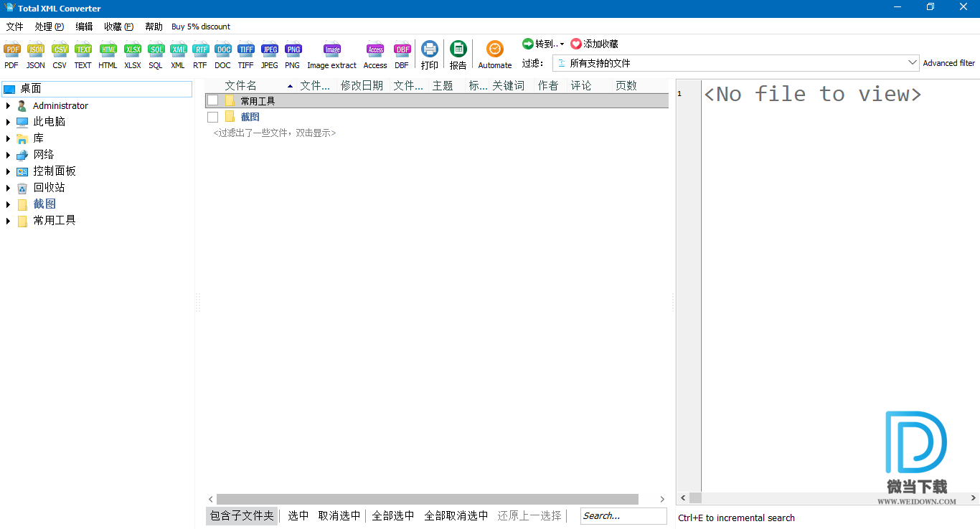Select 回收站 in folder tree
Image resolution: width=980 pixels, height=529 pixels.
coord(50,188)
